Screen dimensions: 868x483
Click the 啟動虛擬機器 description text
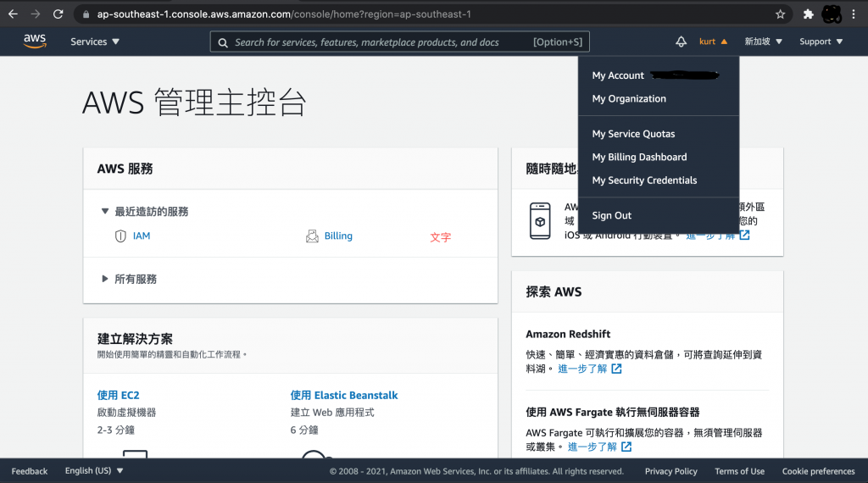(127, 412)
